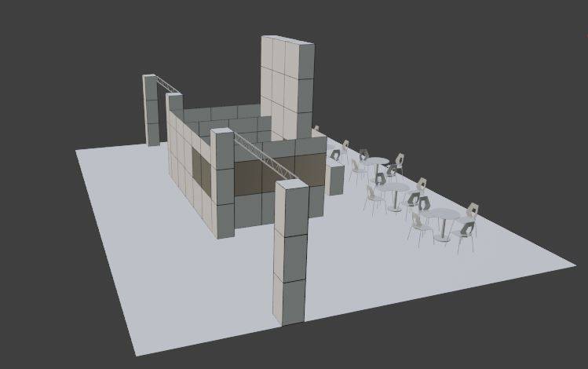Click the chair left of the middle table

[x=372, y=197]
